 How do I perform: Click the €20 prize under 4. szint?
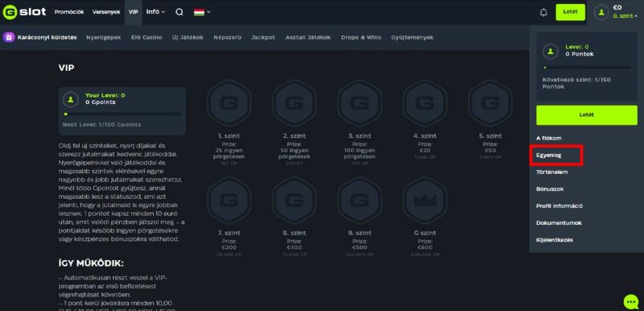coord(425,151)
